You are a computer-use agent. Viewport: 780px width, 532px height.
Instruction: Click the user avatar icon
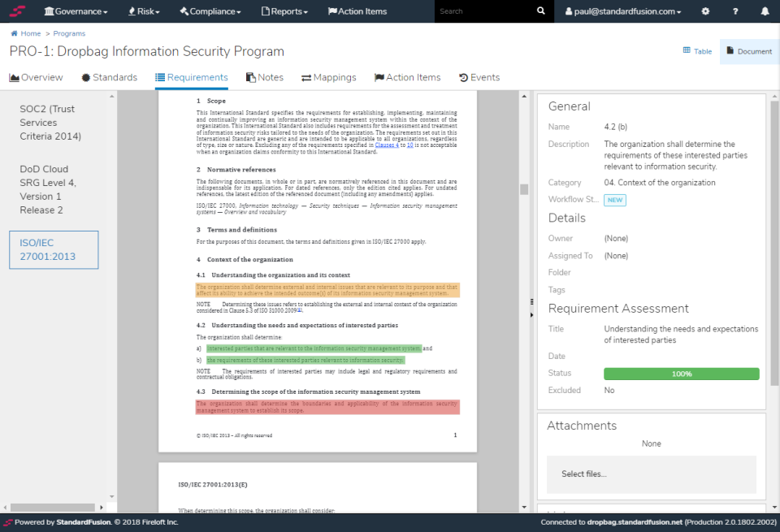569,11
